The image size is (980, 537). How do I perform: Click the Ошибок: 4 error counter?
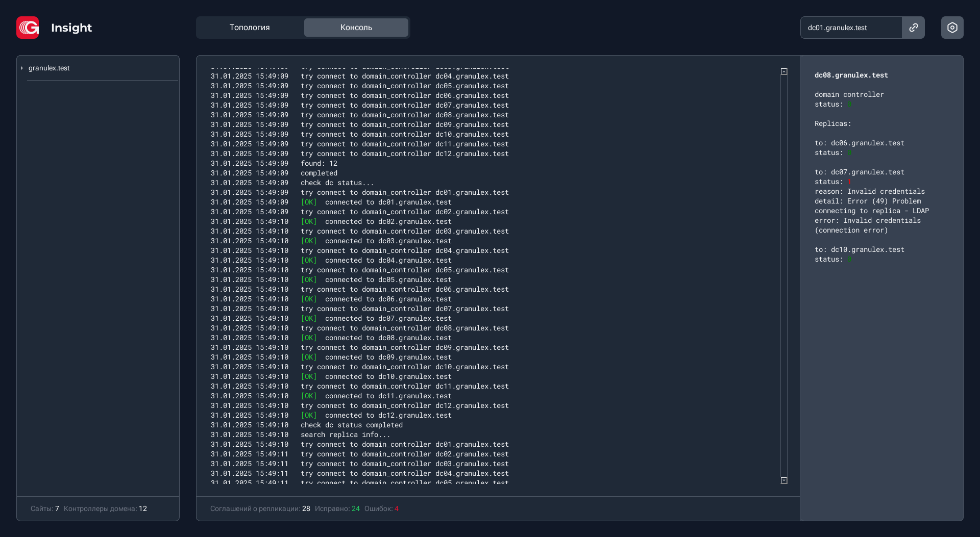click(x=381, y=508)
